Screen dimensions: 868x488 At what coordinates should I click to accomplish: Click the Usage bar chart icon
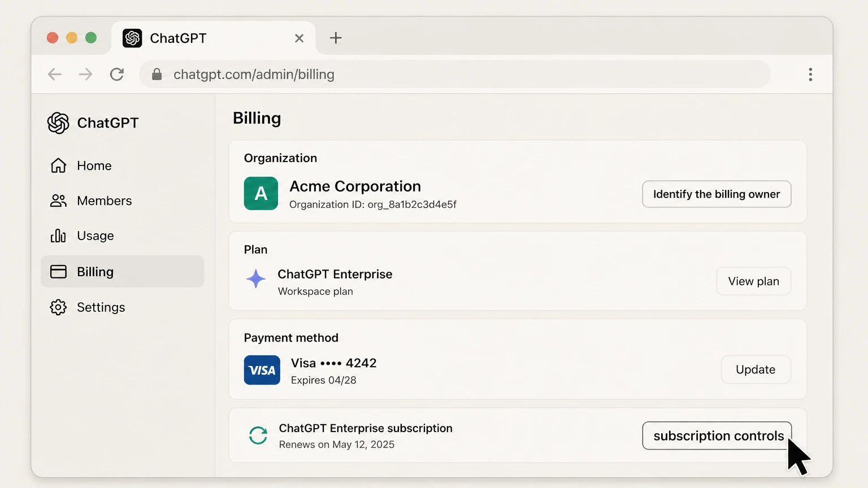point(58,236)
